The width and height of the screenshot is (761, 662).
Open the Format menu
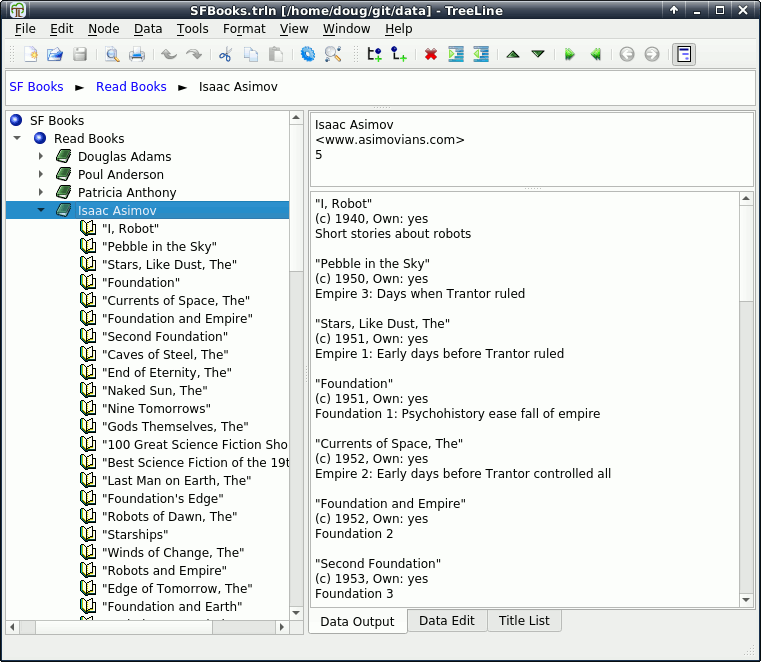(x=244, y=29)
